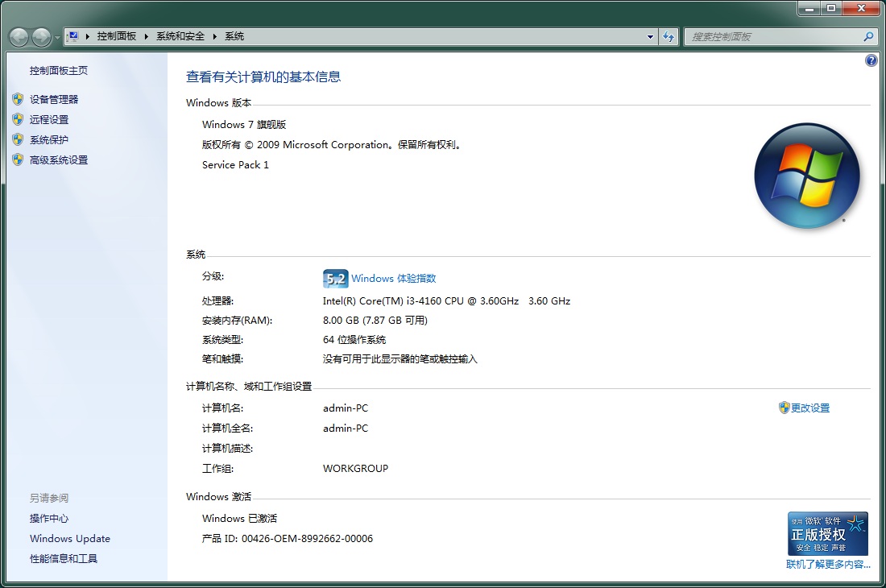Open Windows Update from the sidebar

tap(70, 539)
